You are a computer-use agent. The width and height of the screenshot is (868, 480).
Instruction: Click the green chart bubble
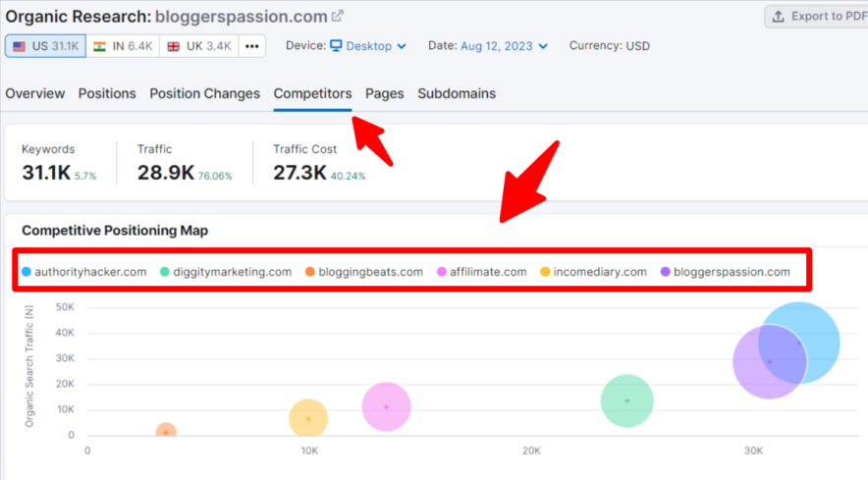click(627, 400)
